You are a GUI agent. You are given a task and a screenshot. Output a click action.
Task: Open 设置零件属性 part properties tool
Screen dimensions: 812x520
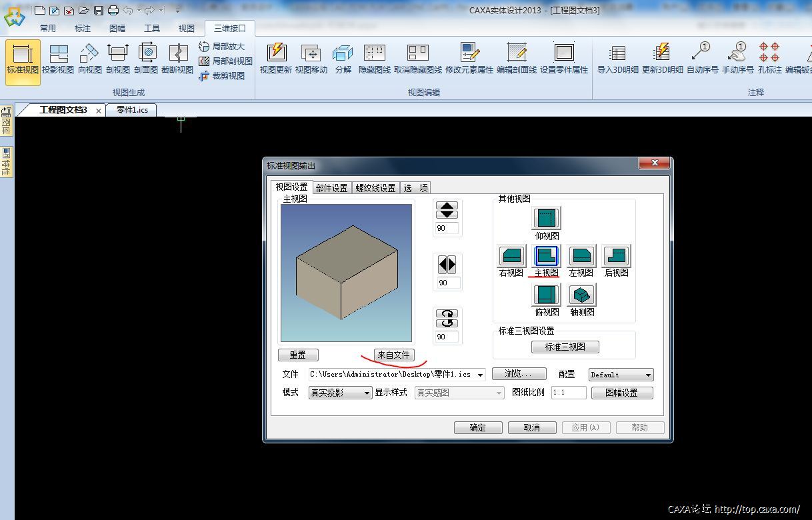564,59
